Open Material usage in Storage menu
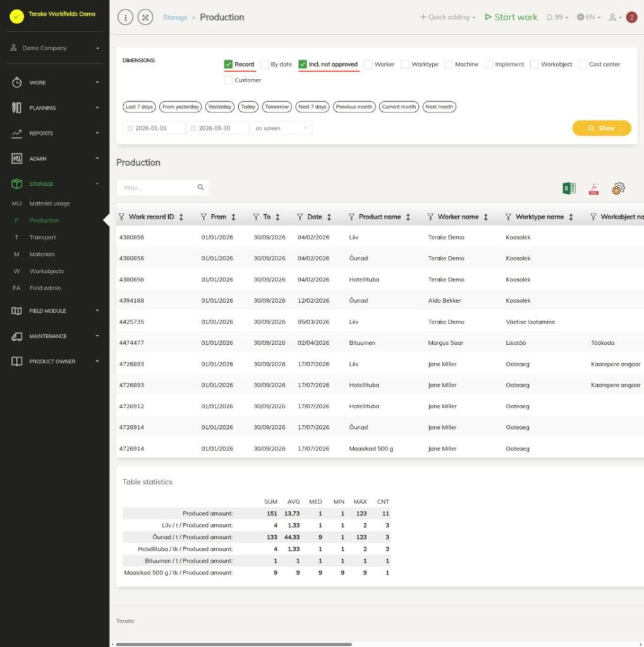Screen dimensions: 644x647 [49, 203]
